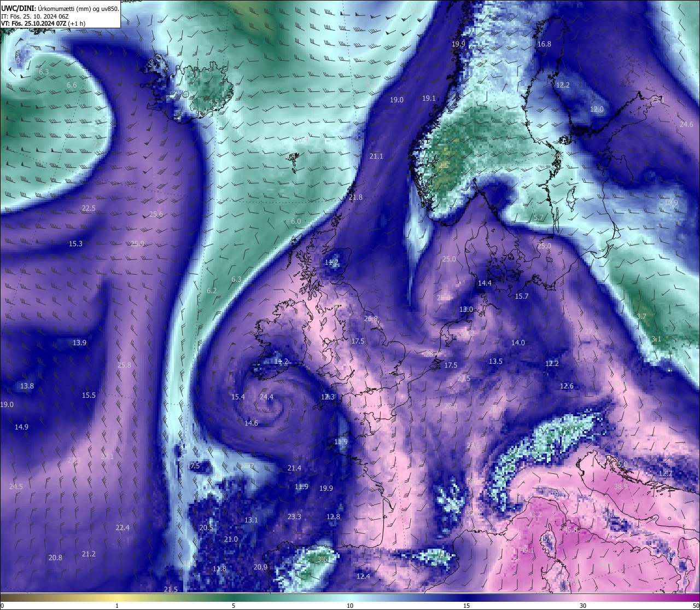
Task: Select the 15.5 map value label
Action: click(x=89, y=396)
